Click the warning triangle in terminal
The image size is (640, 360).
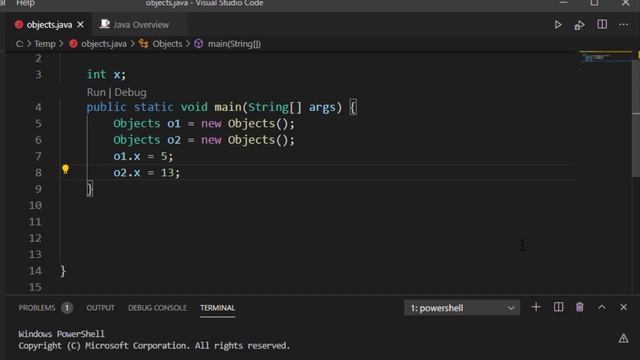(x=623, y=338)
